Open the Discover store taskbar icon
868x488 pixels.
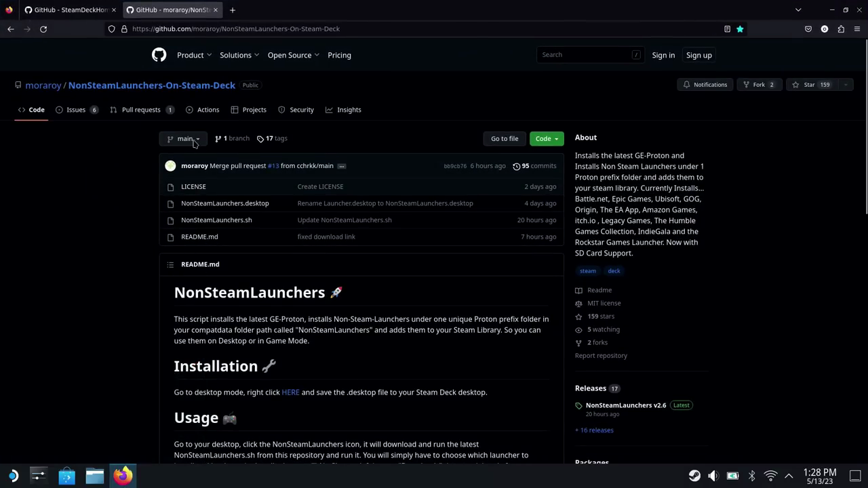66,476
